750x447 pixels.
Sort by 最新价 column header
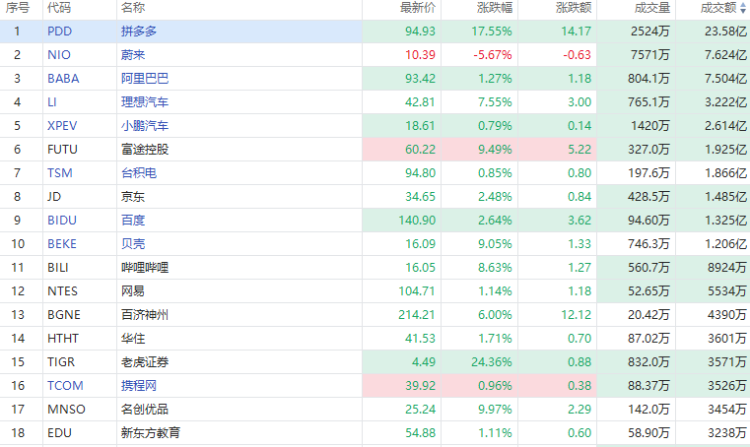tap(418, 8)
